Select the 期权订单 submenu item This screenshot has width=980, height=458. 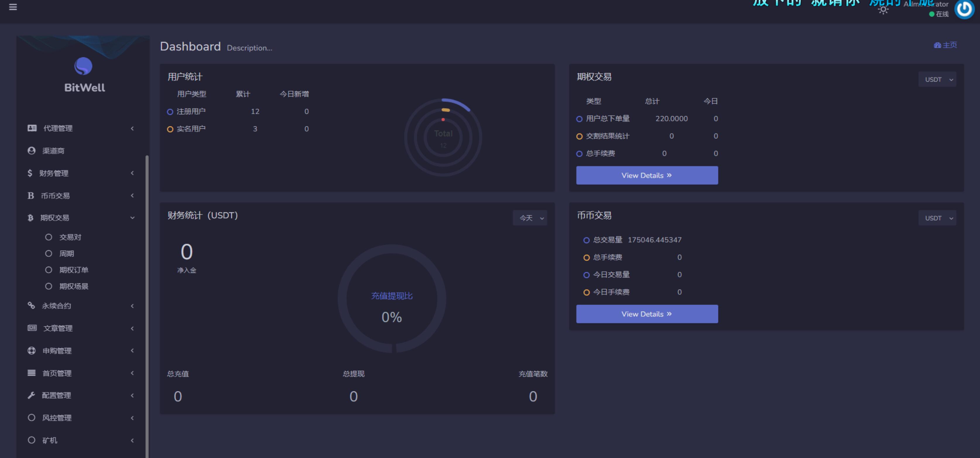point(73,270)
